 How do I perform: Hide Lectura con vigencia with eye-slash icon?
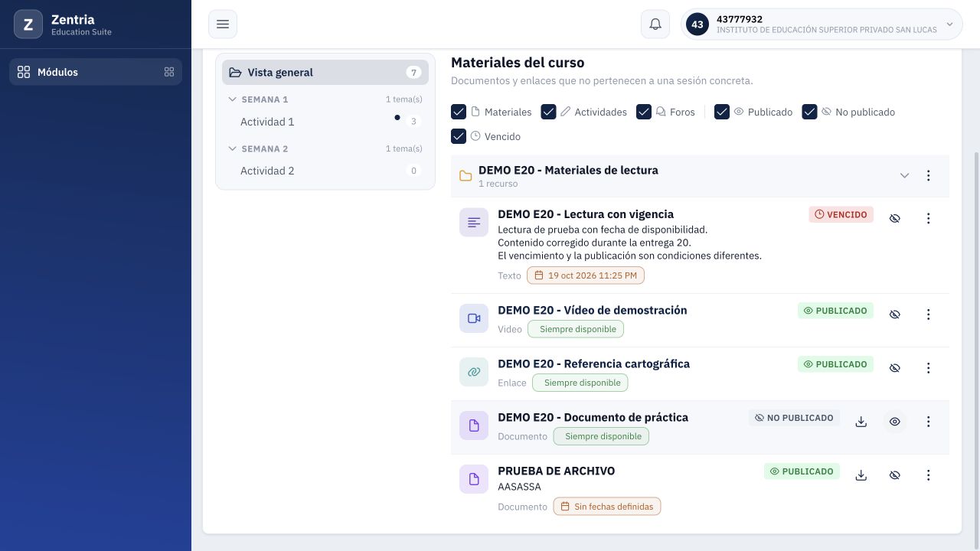pos(895,219)
